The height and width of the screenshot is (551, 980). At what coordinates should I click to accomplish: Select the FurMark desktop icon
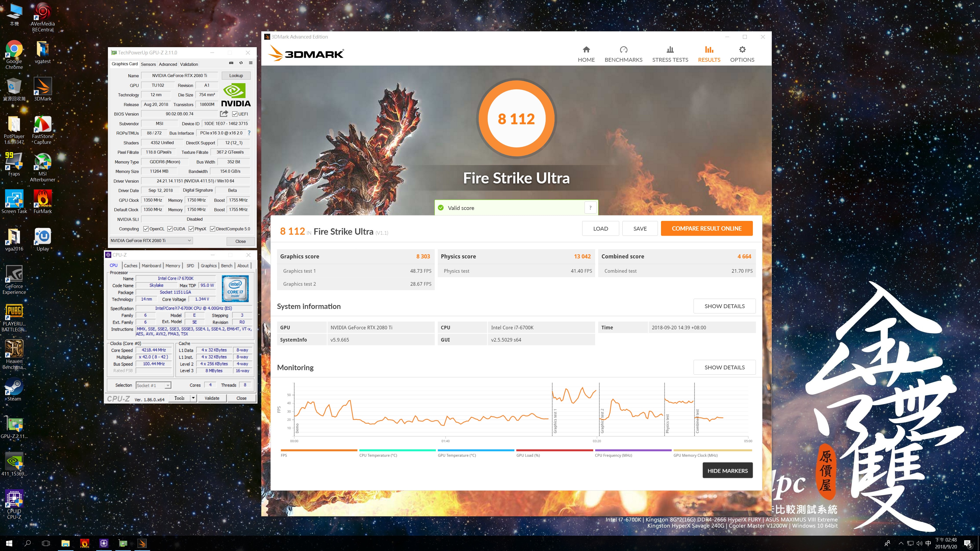coord(43,202)
